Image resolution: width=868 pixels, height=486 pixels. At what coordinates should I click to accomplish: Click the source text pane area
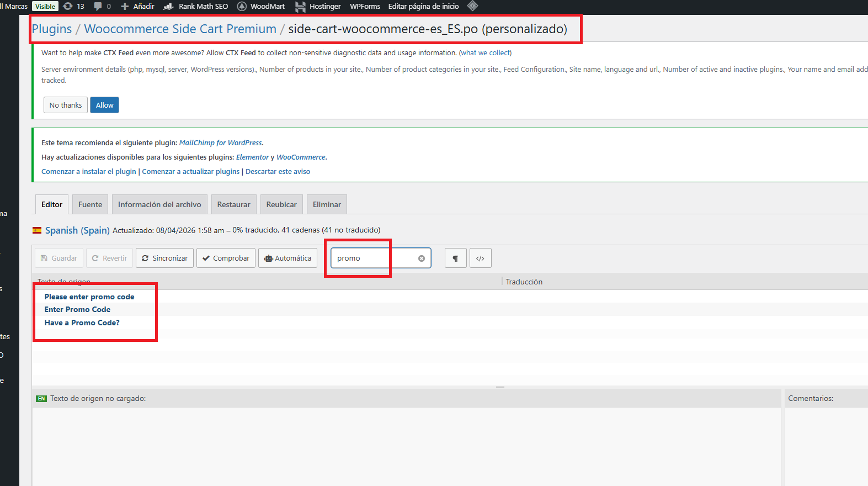(406, 446)
